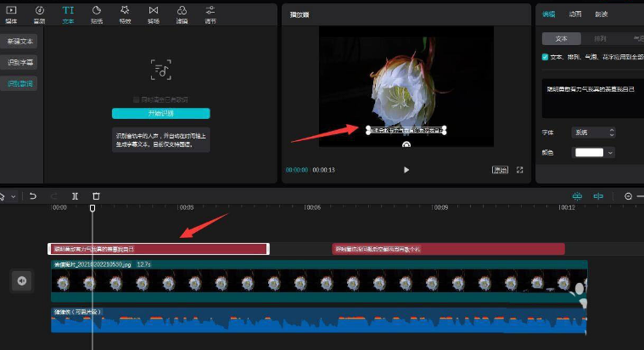Open the 贴纸 (Stickers) panel
The height and width of the screenshot is (350, 644).
pyautogui.click(x=97, y=14)
